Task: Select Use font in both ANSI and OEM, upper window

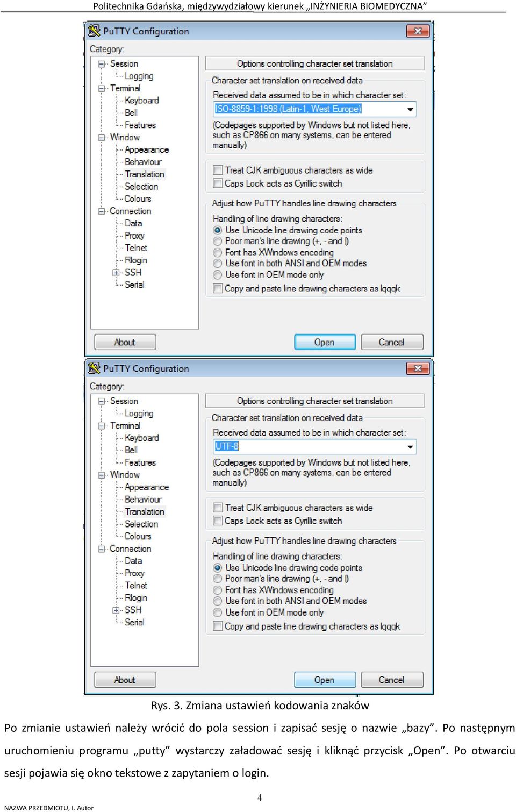Action: pos(218,263)
